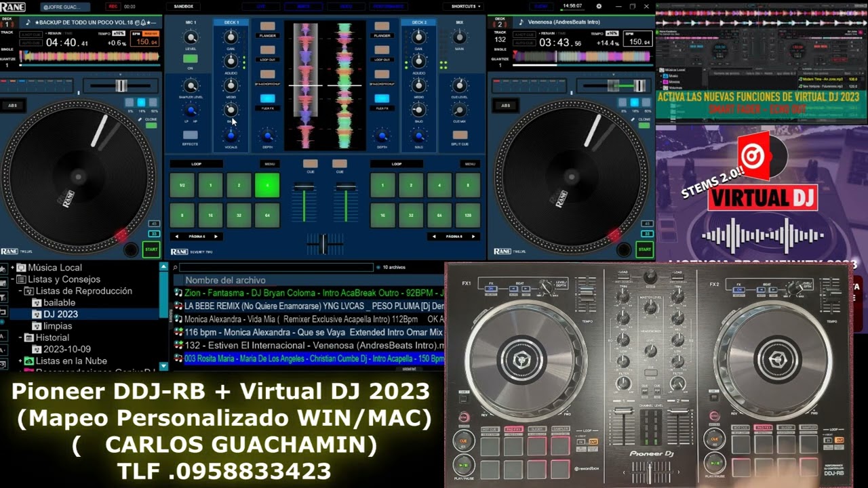
Task: Start deck 2 with the START button
Action: pos(644,249)
